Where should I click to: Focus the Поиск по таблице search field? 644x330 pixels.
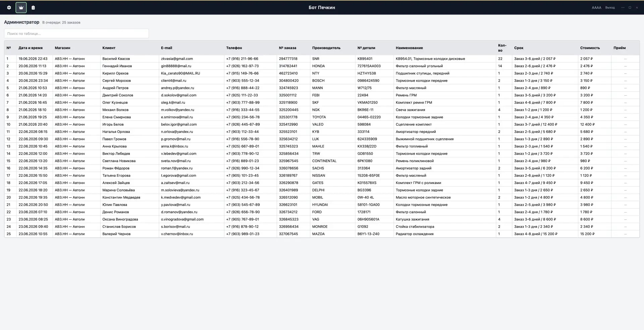coord(76,34)
